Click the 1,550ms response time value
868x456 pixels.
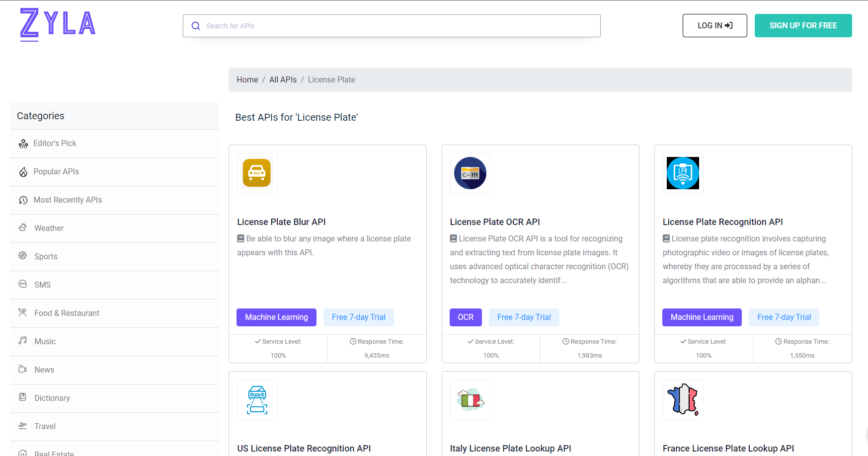[x=802, y=356]
